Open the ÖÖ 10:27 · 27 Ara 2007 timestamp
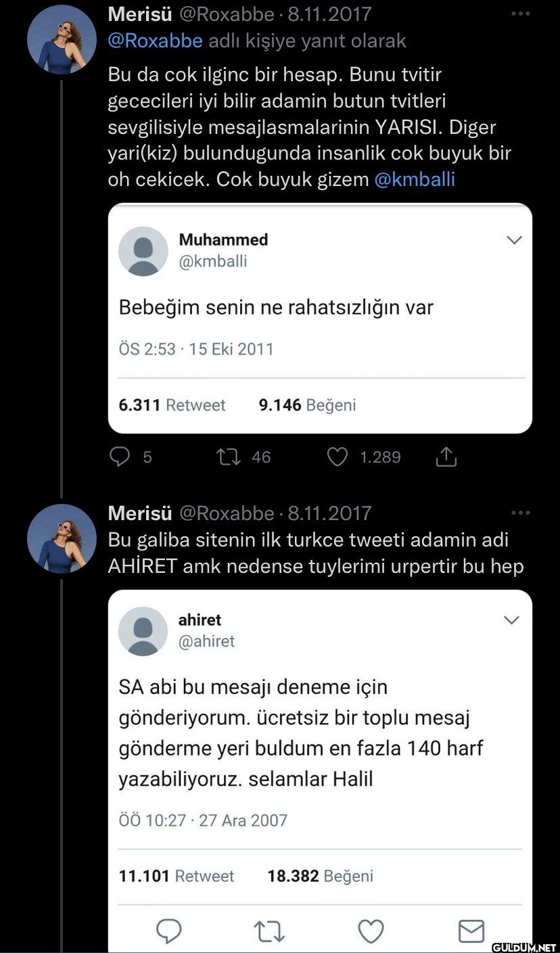The height and width of the screenshot is (953, 560). pyautogui.click(x=203, y=820)
